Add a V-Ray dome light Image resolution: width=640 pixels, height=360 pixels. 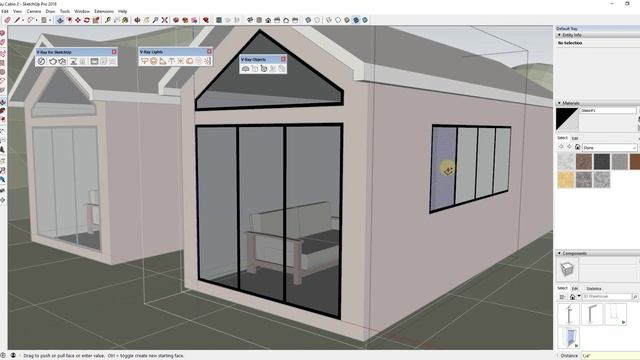tap(189, 61)
